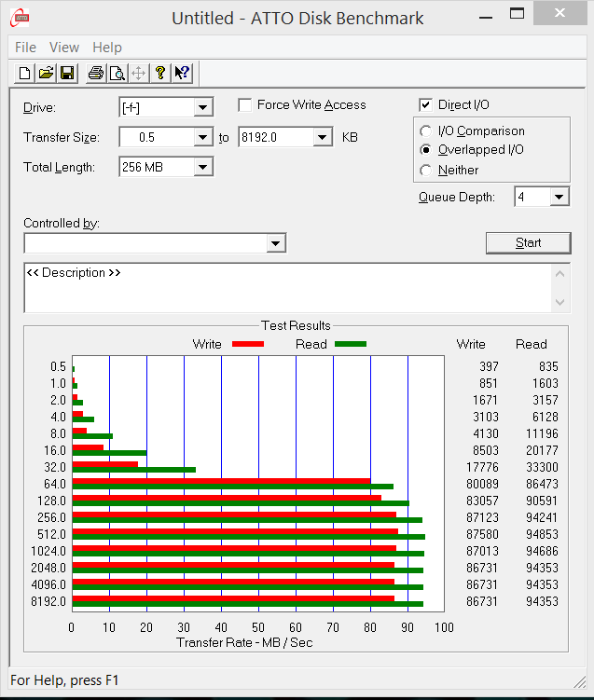Click inside the Description text box
Screen dimensions: 594x700
coord(280,289)
